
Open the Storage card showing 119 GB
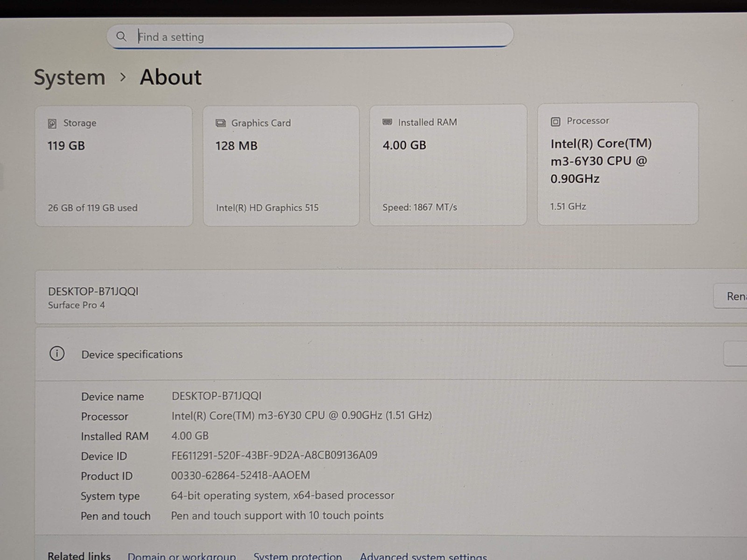pos(114,166)
